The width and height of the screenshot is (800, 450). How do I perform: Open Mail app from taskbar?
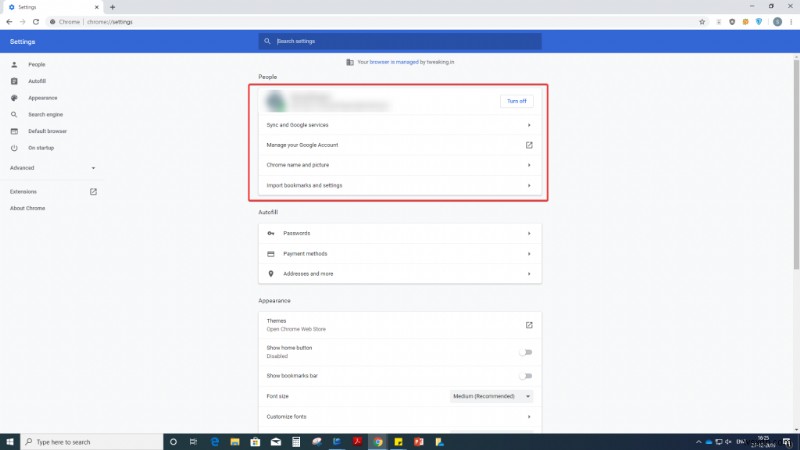(x=276, y=442)
